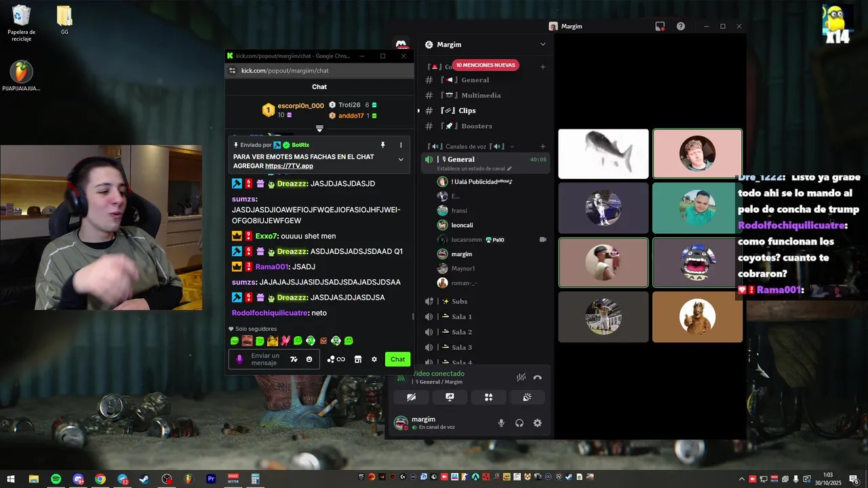Open the Discord help question mark icon
The height and width of the screenshot is (488, 868).
(x=681, y=26)
